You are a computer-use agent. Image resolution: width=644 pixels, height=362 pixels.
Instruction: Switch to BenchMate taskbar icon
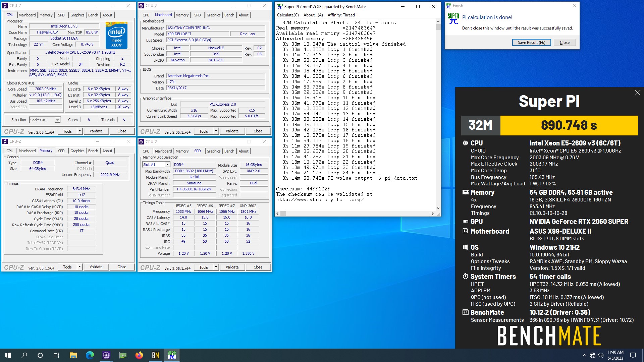coord(155,355)
